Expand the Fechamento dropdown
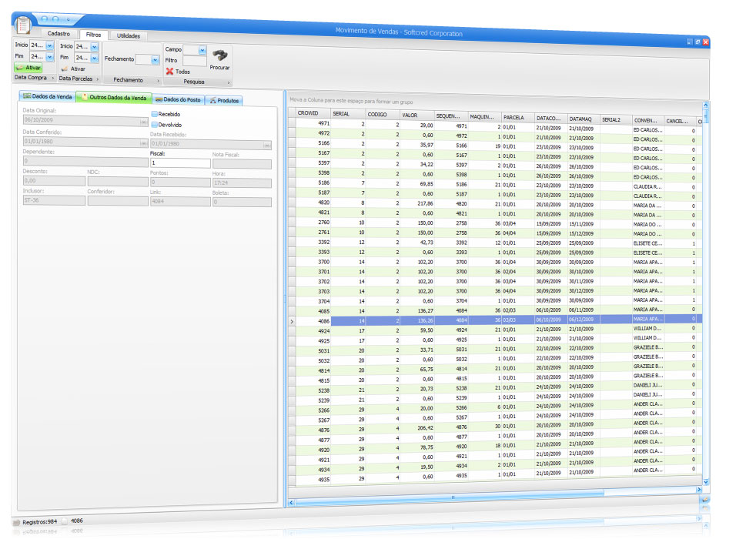 [x=154, y=59]
